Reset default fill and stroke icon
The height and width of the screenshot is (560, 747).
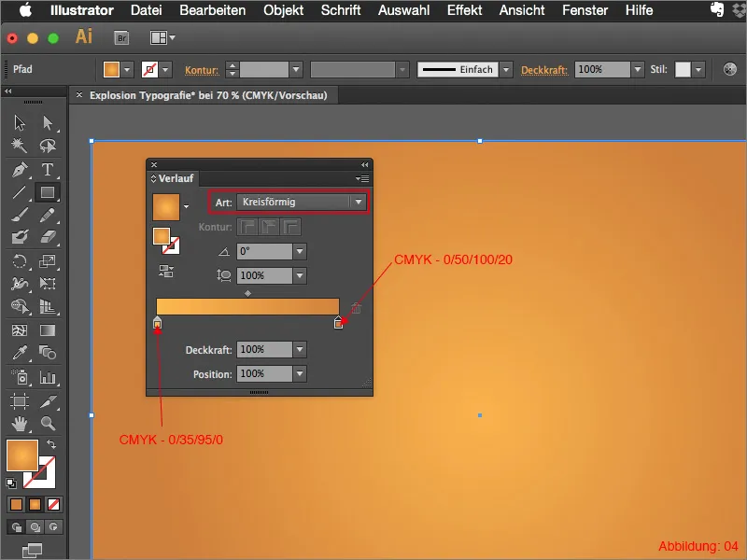11,483
